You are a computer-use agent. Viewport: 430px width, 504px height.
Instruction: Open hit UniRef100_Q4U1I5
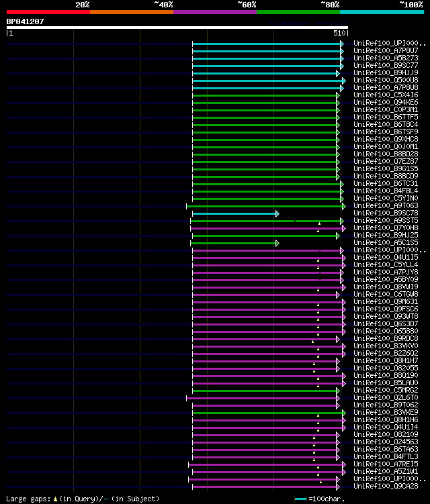coord(386,258)
